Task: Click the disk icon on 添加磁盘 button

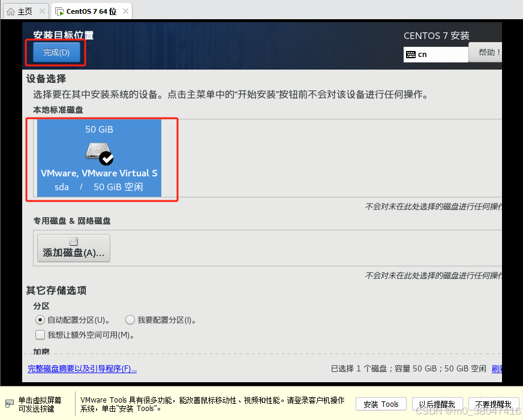Action: [74, 242]
